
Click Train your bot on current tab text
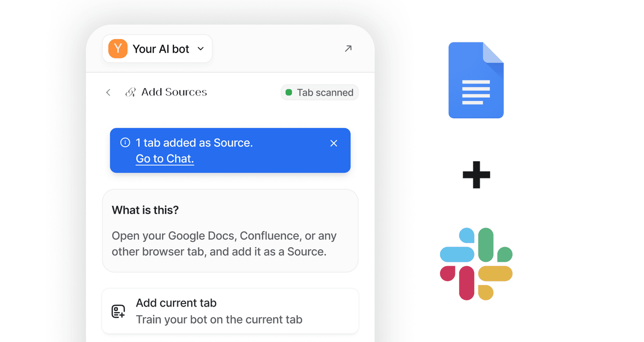219,319
